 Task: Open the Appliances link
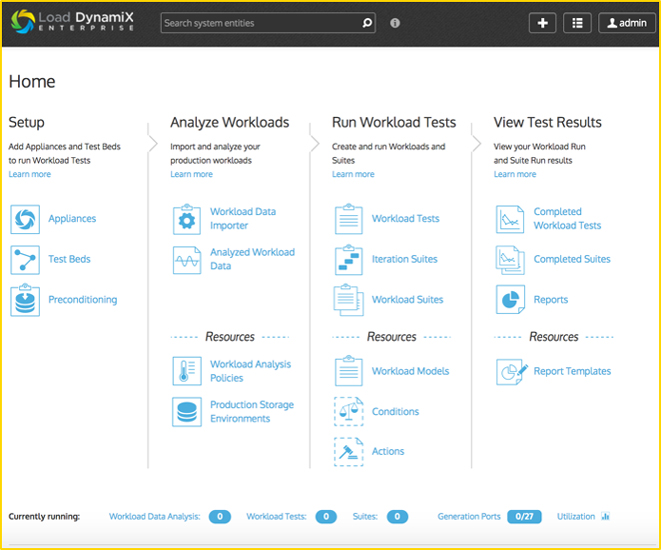(x=72, y=219)
